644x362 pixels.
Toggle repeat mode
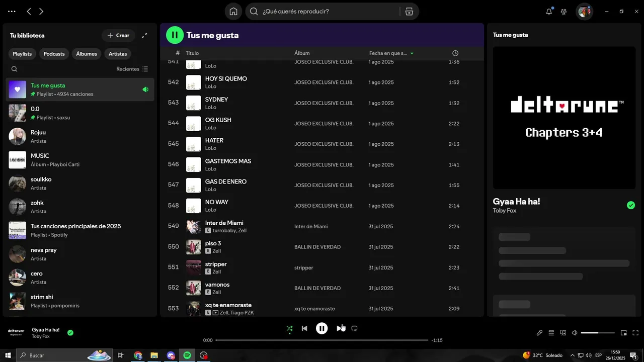click(354, 328)
